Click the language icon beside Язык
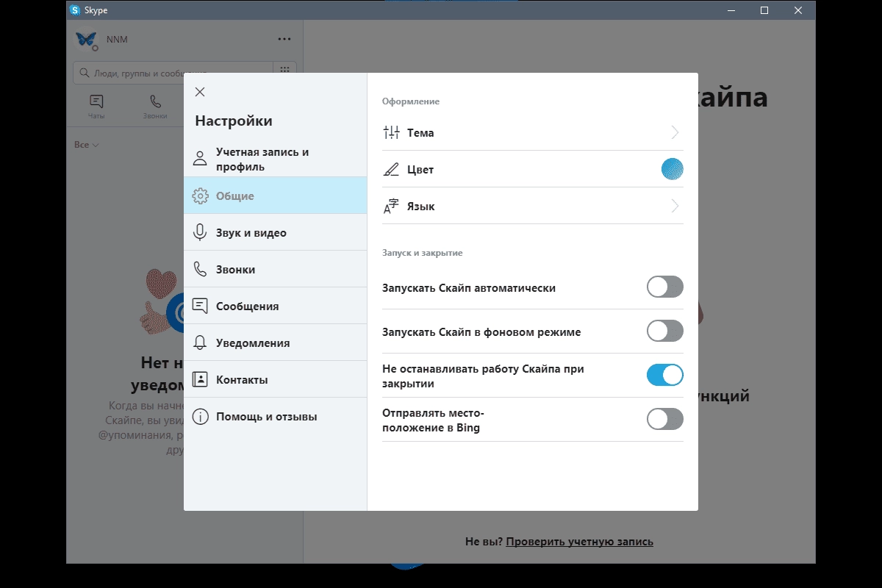 coord(391,207)
